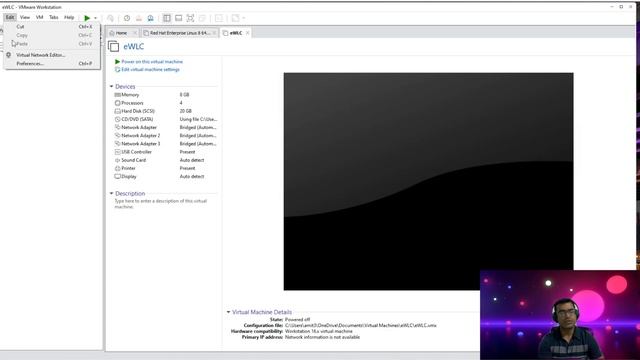This screenshot has height=360, width=640.
Task: Click the Hard Disk (SCSI) device icon
Action: tap(118, 111)
